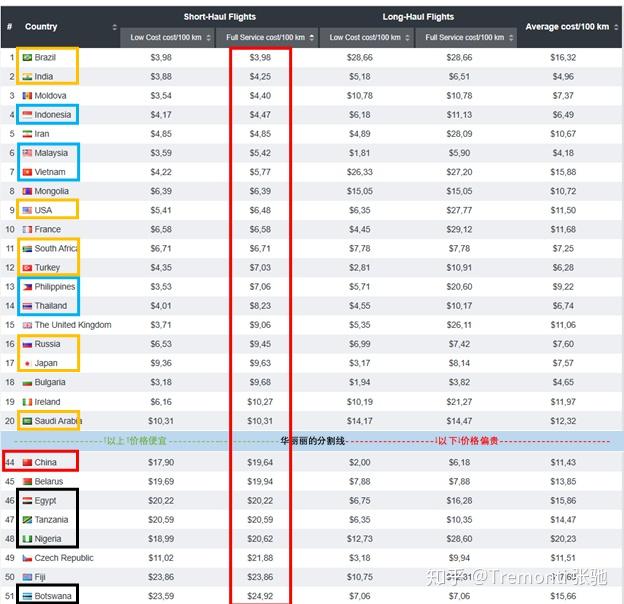Click the # rank column header
Screen dimensions: 624x604
pyautogui.click(x=10, y=27)
